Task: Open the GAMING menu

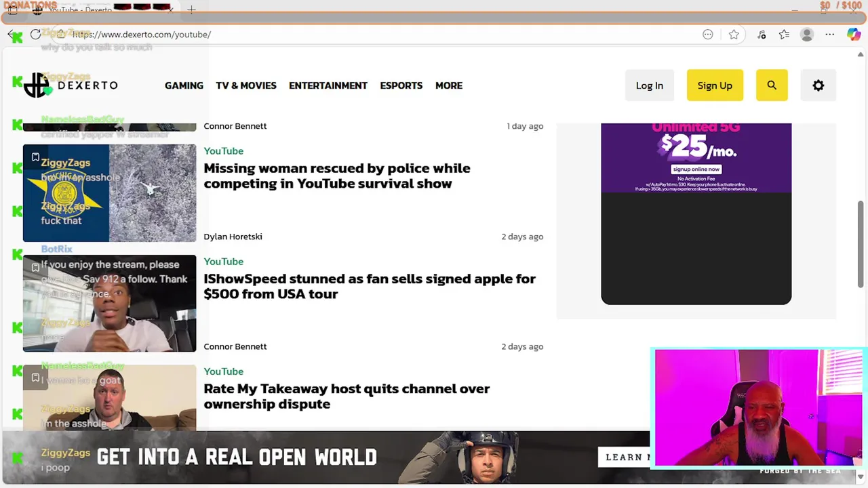Action: click(184, 85)
